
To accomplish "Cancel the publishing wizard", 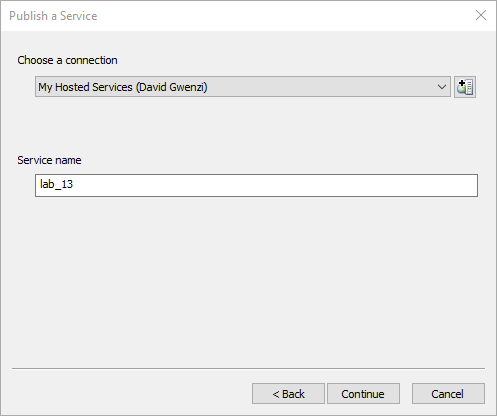I will [448, 394].
